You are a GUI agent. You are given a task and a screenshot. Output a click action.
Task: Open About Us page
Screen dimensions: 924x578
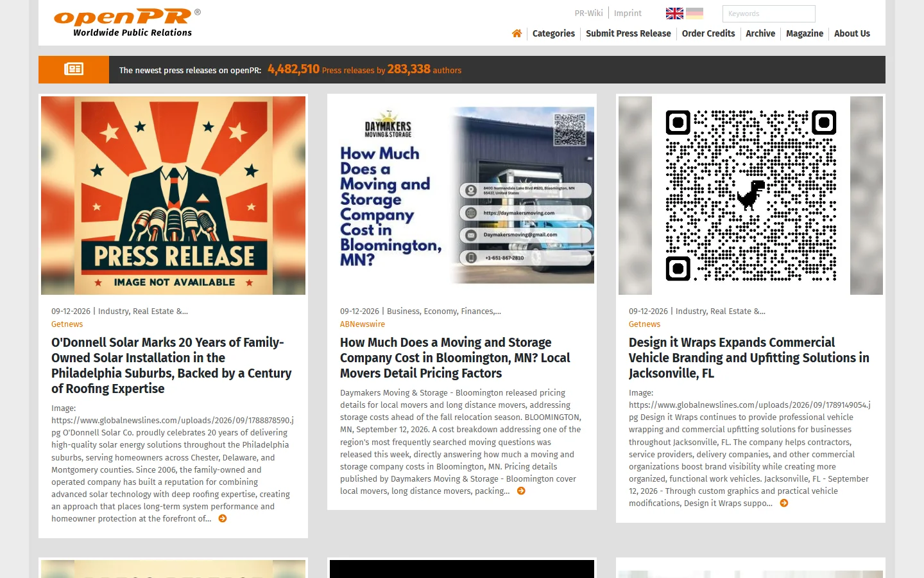pyautogui.click(x=852, y=33)
